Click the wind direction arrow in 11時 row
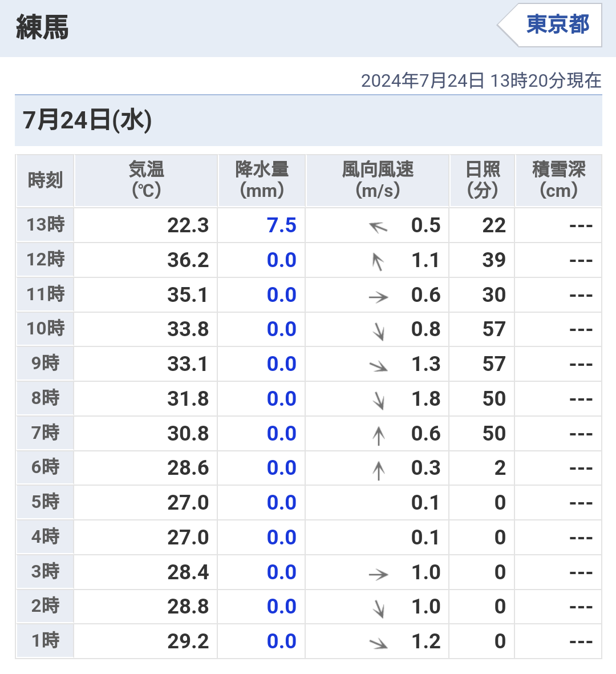The image size is (616, 674). click(x=378, y=297)
